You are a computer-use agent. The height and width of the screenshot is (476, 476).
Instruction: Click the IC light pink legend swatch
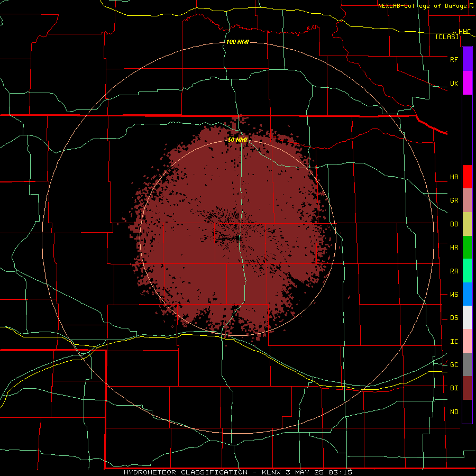click(x=467, y=341)
